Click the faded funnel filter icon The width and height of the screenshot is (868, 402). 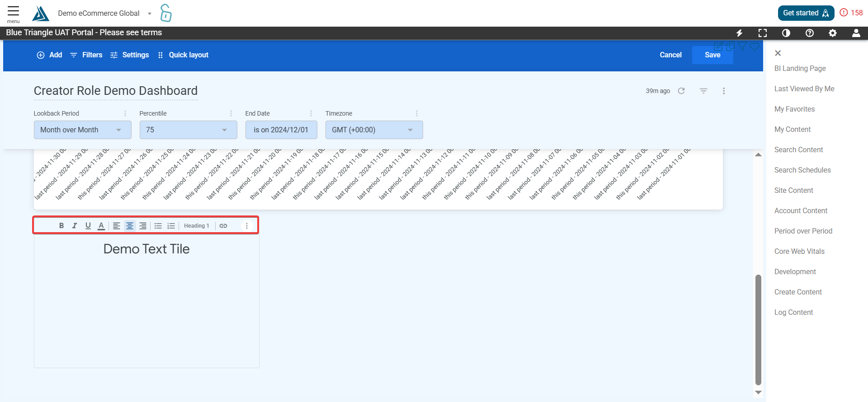coord(742,46)
